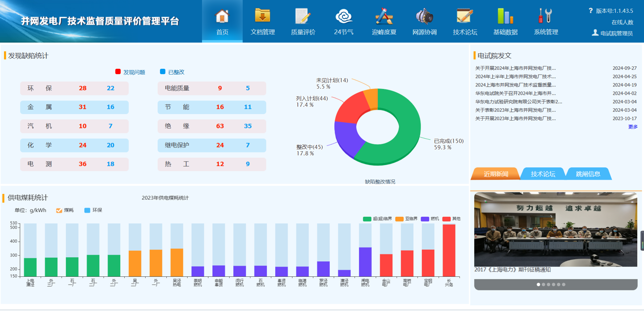Toggle the 超(超)临界 legend series

tap(367, 219)
